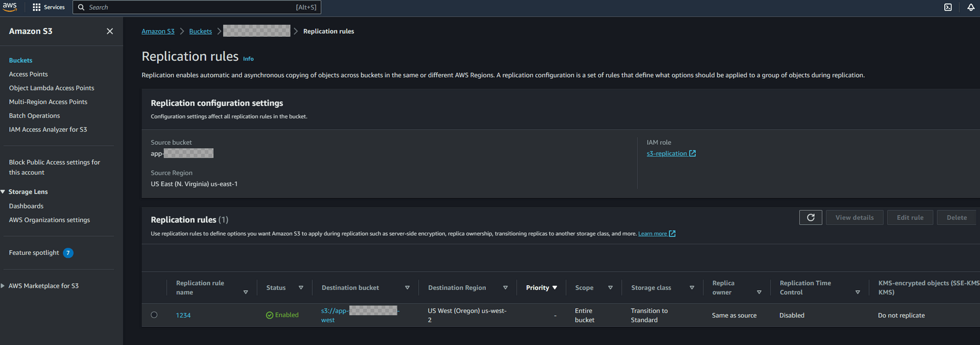Image resolution: width=980 pixels, height=345 pixels.
Task: Open the Services grid menu
Action: 48,7
